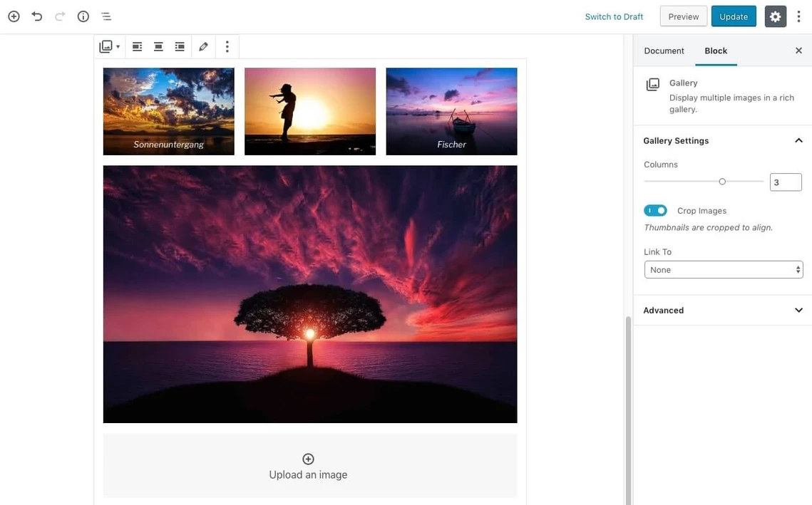The width and height of the screenshot is (812, 505).
Task: Click the Gallery block type switcher icon
Action: point(109,46)
